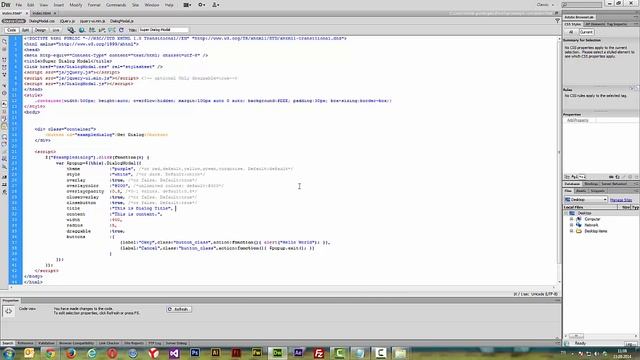The height and width of the screenshot is (360, 640).
Task: Click the Refresh button in Properties panel
Action: click(x=179, y=309)
